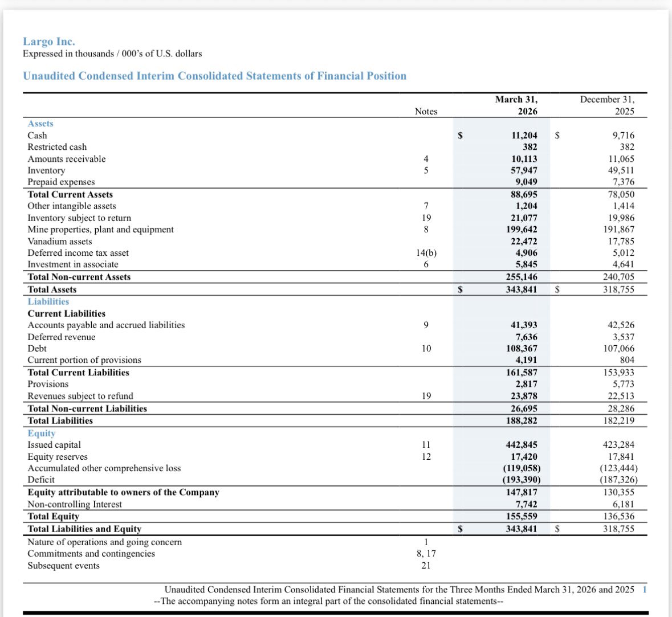Click note number 12 for Equity reserves
672x617 pixels.
click(x=426, y=457)
